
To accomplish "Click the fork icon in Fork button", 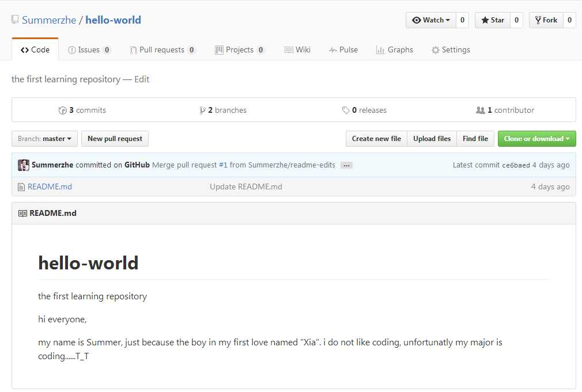I will (x=538, y=20).
